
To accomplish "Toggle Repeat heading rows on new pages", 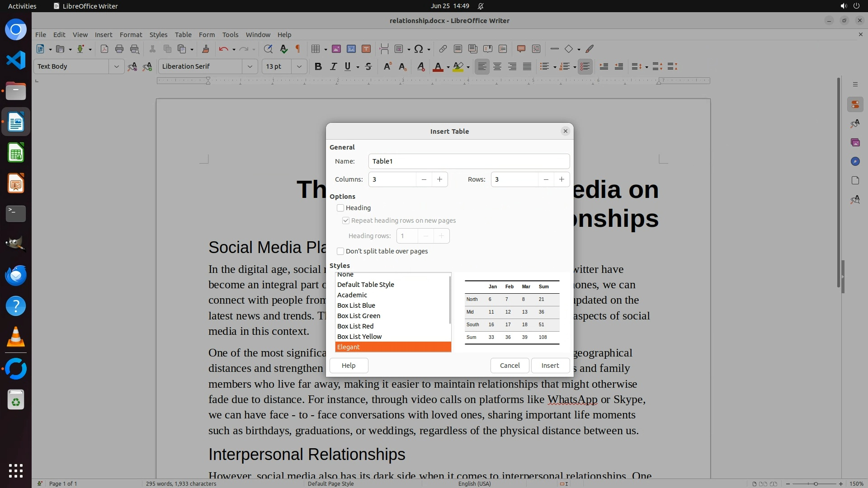I will [x=346, y=221].
